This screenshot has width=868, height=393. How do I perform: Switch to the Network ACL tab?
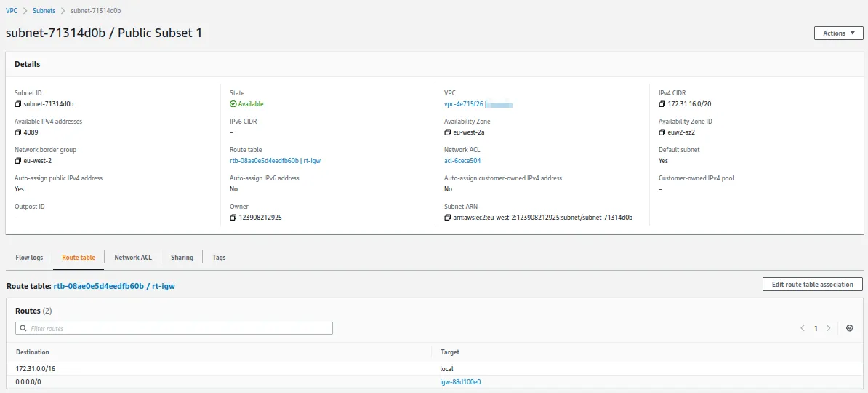[x=133, y=258]
